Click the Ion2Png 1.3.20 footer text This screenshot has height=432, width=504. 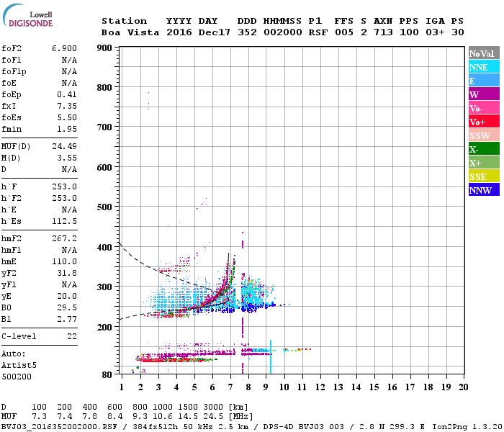pyautogui.click(x=467, y=426)
